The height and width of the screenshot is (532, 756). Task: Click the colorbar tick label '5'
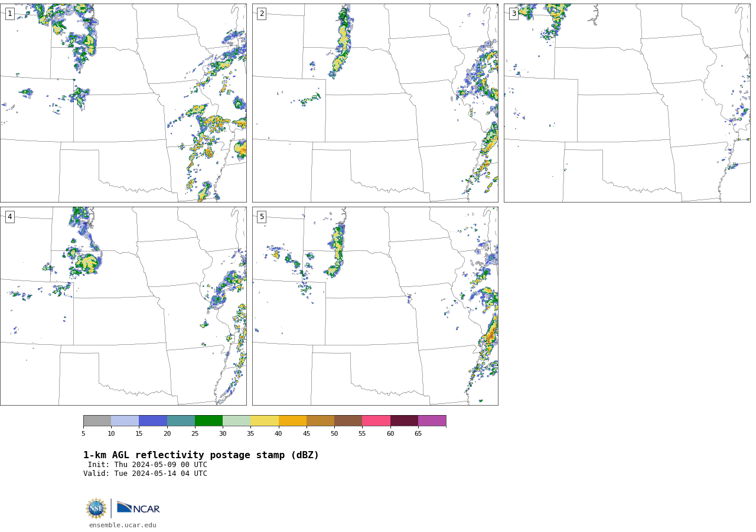(x=83, y=433)
